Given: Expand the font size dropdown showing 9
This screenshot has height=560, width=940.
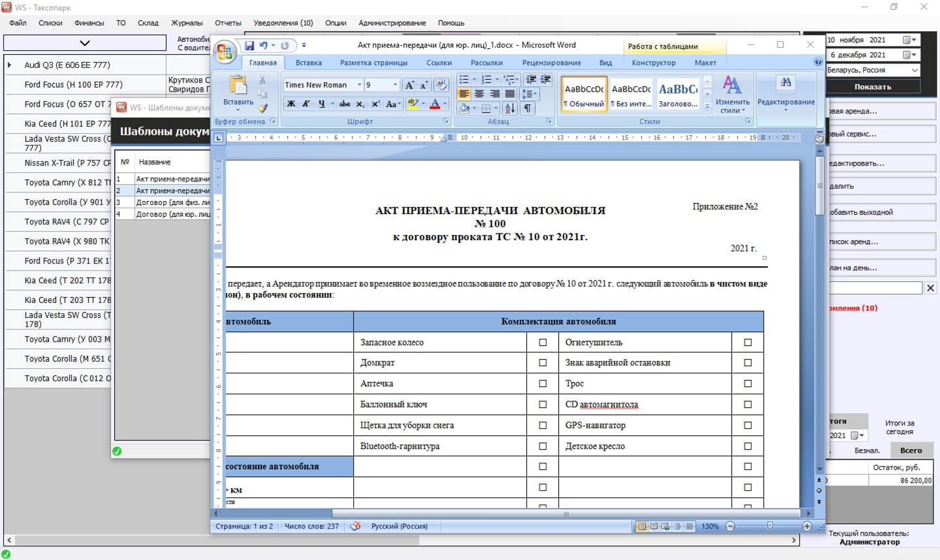Looking at the screenshot, I should (395, 85).
